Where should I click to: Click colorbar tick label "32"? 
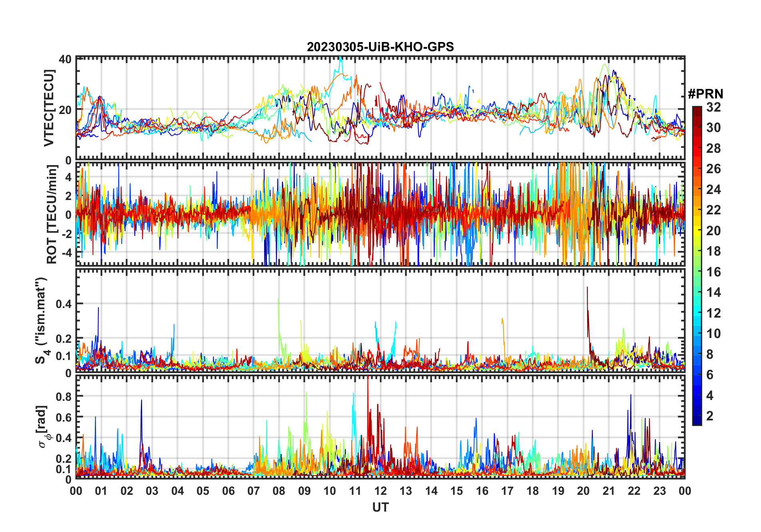point(713,107)
